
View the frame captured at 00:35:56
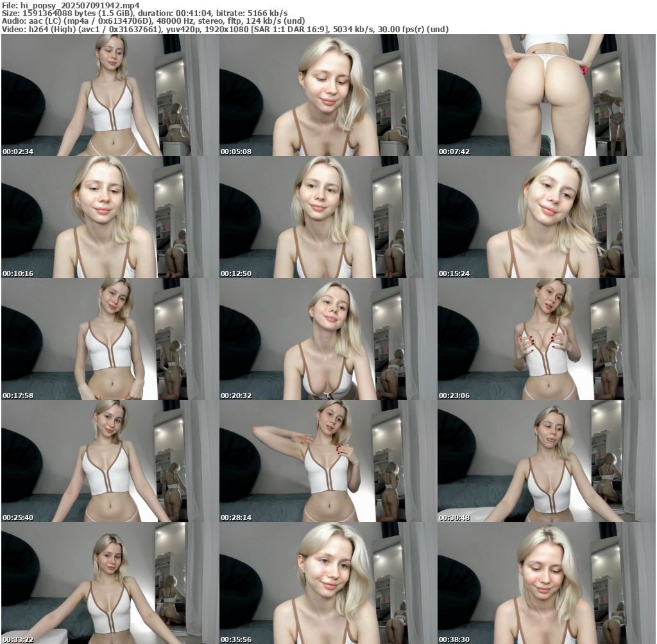point(328,583)
